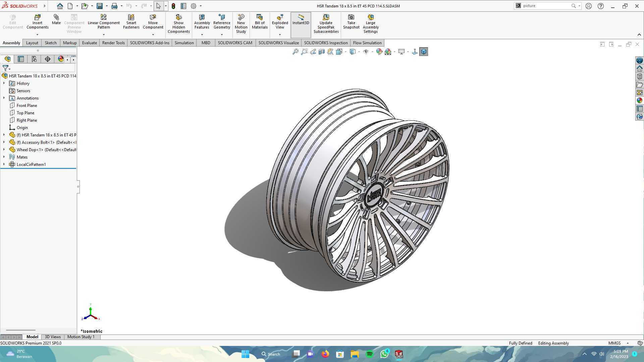Viewport: 644px width, 362px height.
Task: Expand the Wheel Dop<1> component
Action: (x=4, y=149)
